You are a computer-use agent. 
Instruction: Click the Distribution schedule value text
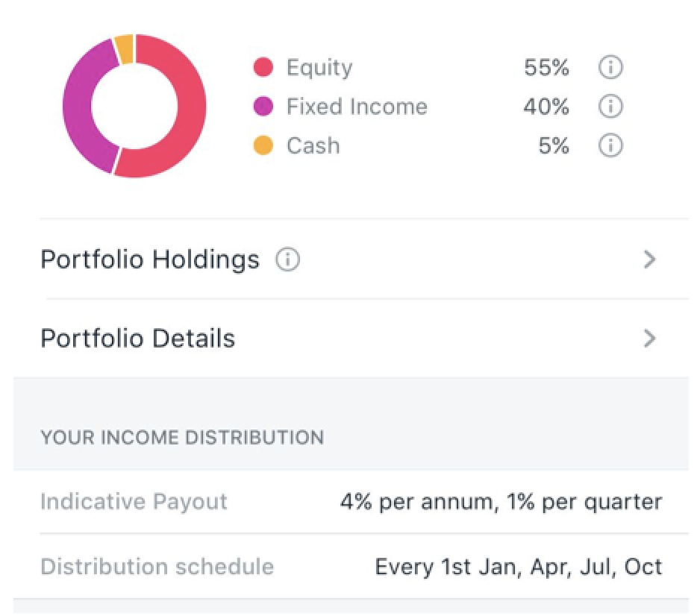519,567
